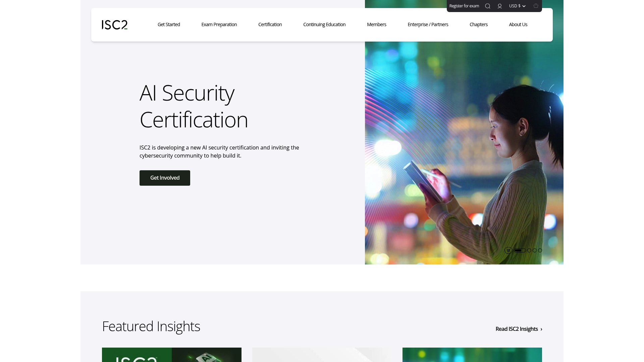Click the ISC2 logo
This screenshot has width=644, height=362.
(115, 25)
